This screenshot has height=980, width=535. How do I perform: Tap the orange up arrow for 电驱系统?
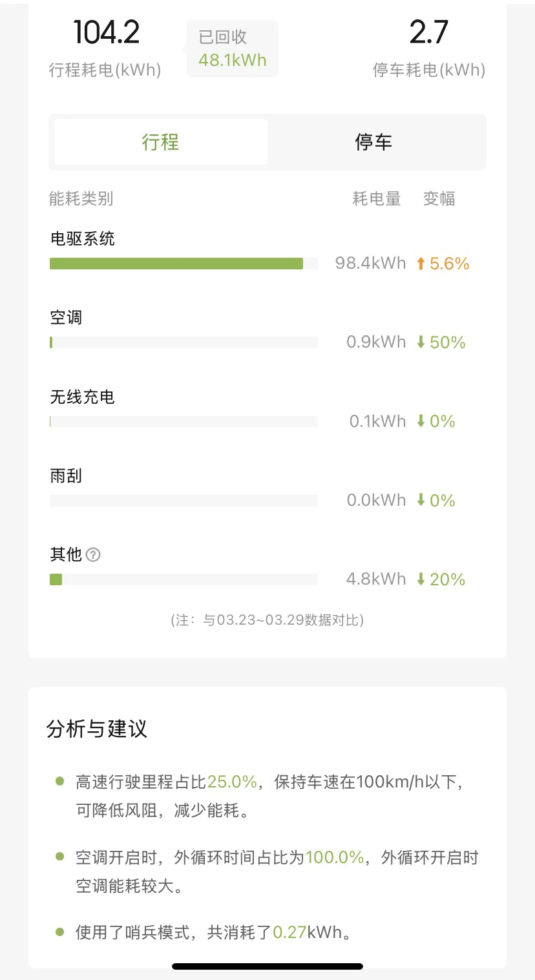(421, 264)
